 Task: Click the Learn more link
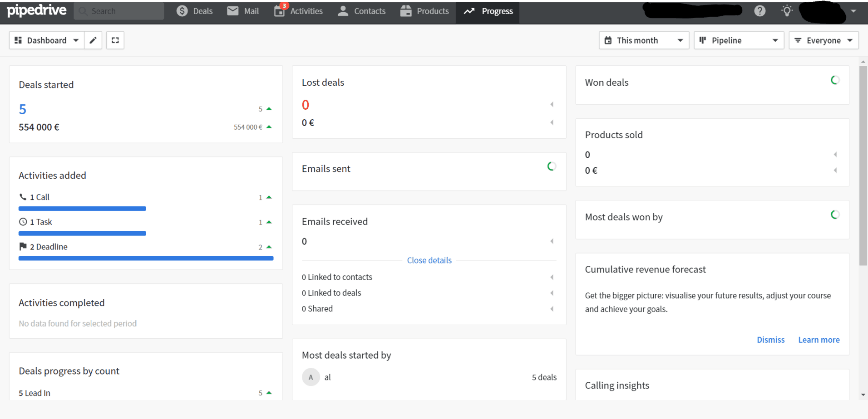pos(819,340)
